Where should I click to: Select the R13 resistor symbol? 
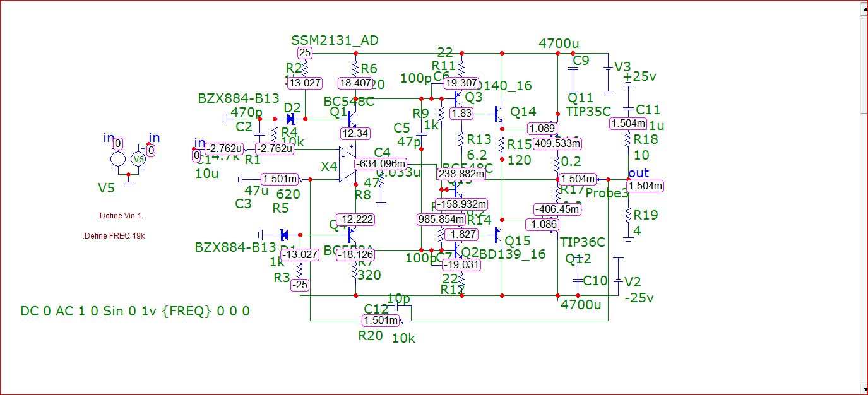(461, 138)
